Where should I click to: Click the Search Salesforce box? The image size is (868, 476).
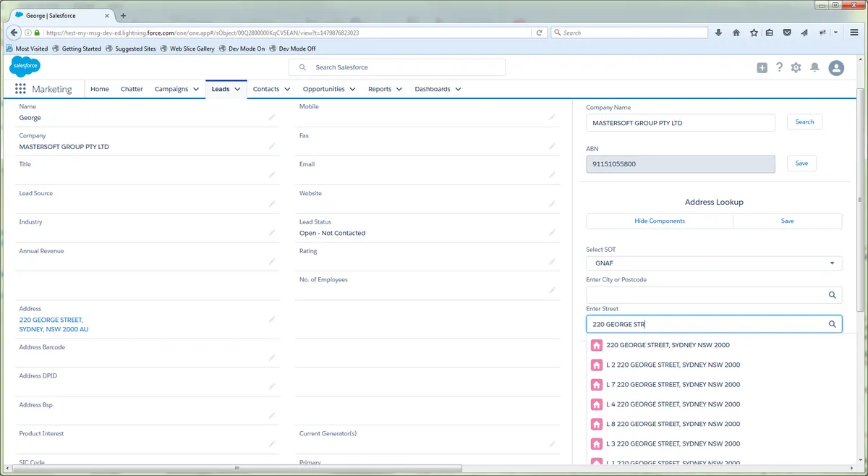click(397, 67)
